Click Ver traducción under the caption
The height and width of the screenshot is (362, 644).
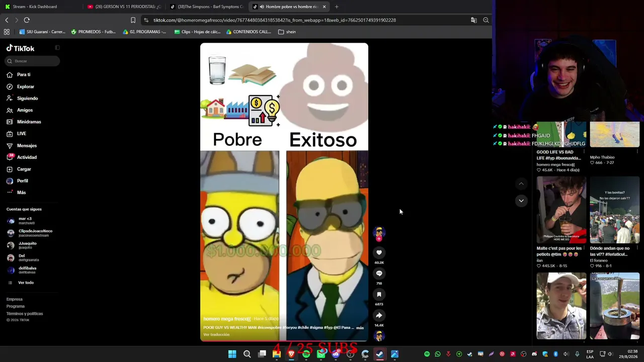pyautogui.click(x=216, y=335)
